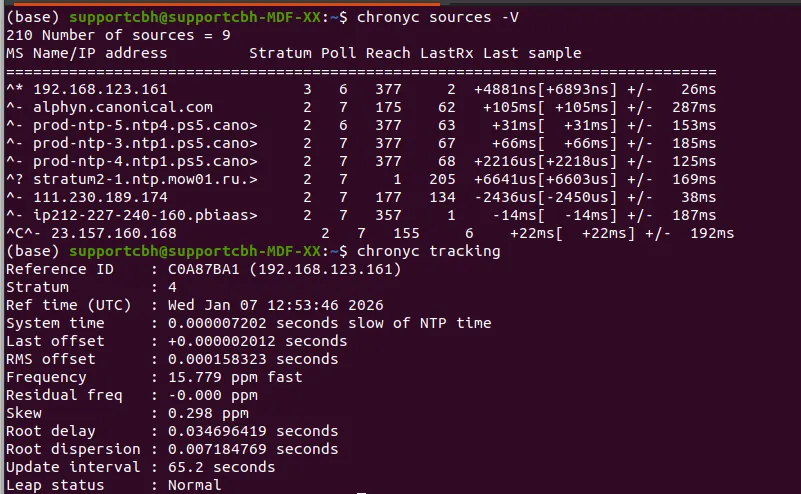801x494 pixels.
Task: Click the Reach value 357
Action: tap(388, 215)
